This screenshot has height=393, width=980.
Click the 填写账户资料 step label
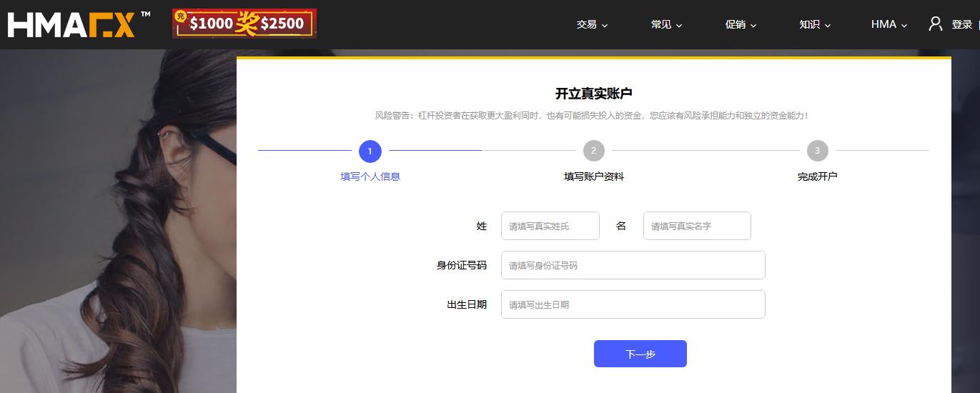[x=594, y=176]
